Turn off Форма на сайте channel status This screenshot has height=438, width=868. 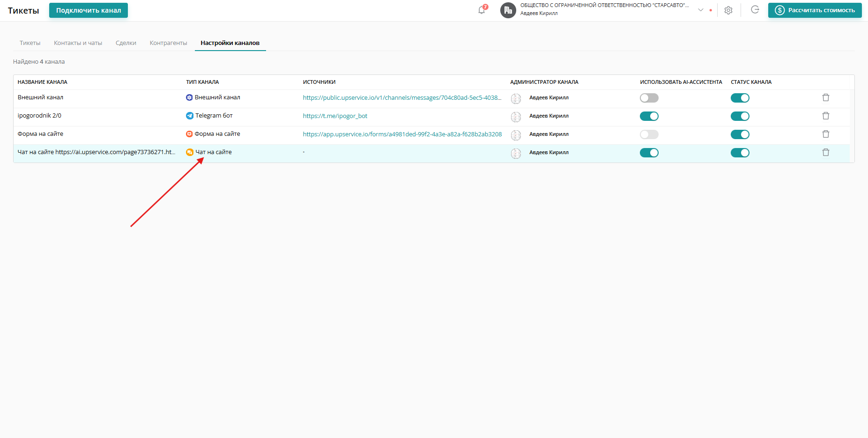(x=740, y=134)
